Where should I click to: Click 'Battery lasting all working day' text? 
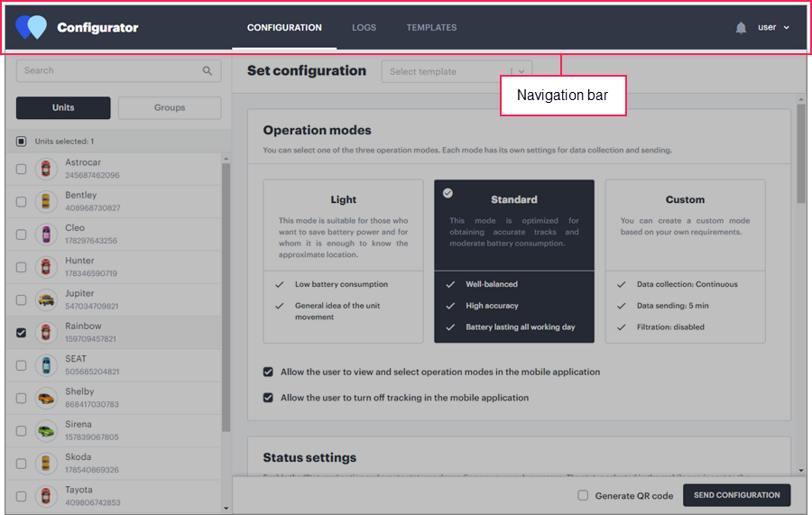point(521,327)
